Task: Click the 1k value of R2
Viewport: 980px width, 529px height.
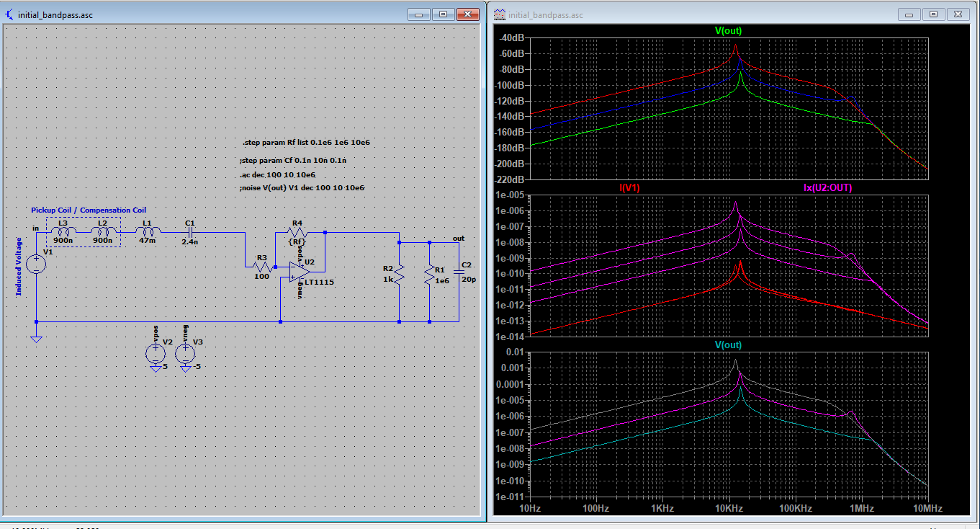Action: click(x=388, y=279)
